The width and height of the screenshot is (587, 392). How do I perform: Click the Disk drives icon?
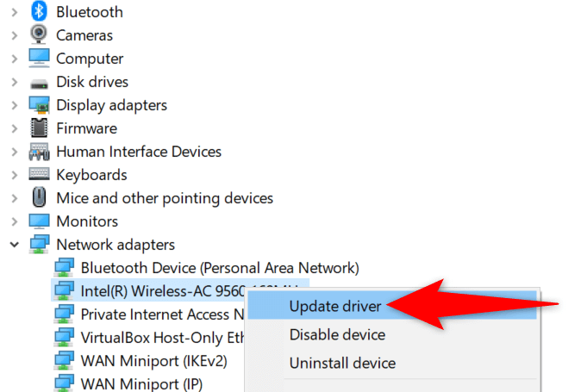(40, 82)
